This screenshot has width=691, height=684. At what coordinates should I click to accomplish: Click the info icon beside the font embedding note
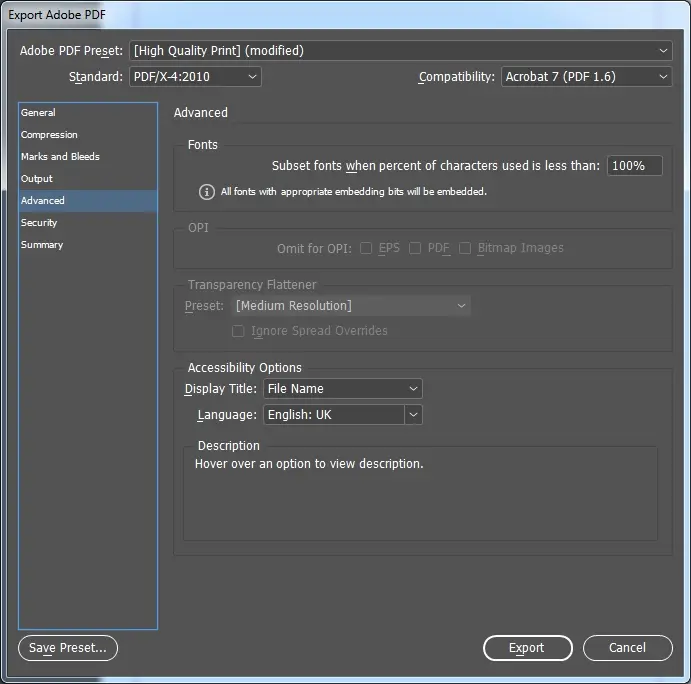(207, 192)
